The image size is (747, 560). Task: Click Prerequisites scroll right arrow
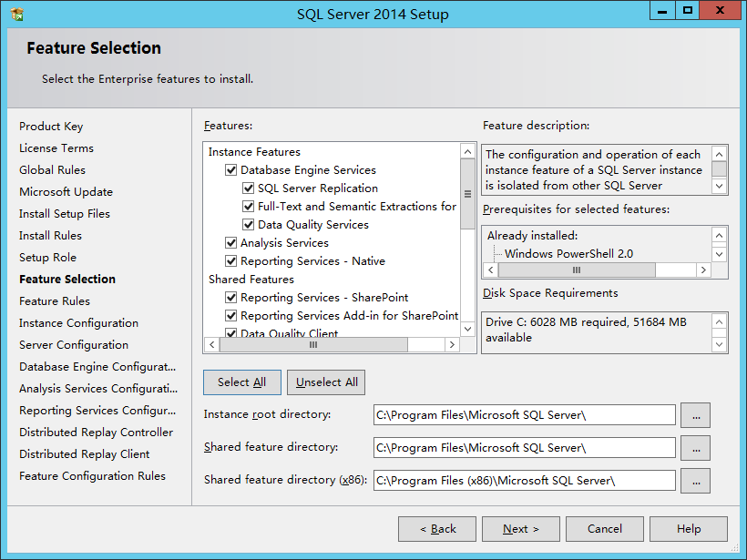(x=703, y=270)
